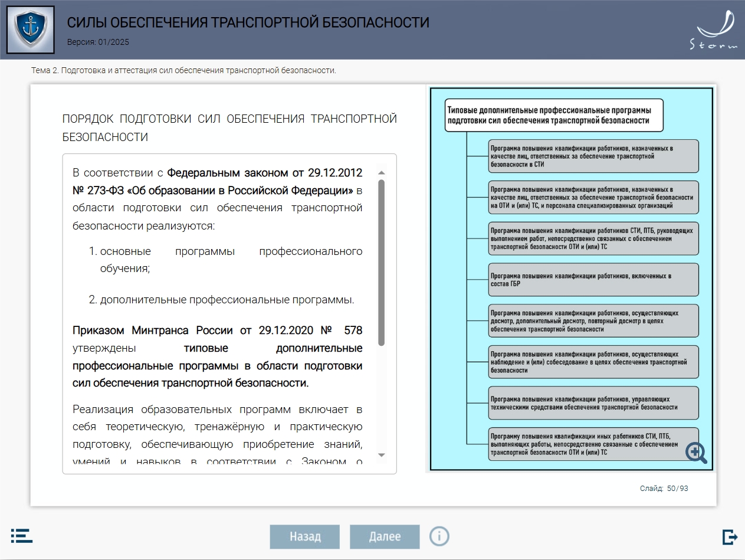The height and width of the screenshot is (560, 745).
Task: Click diagram box about управляющих техническими средствами
Action: coord(594,403)
